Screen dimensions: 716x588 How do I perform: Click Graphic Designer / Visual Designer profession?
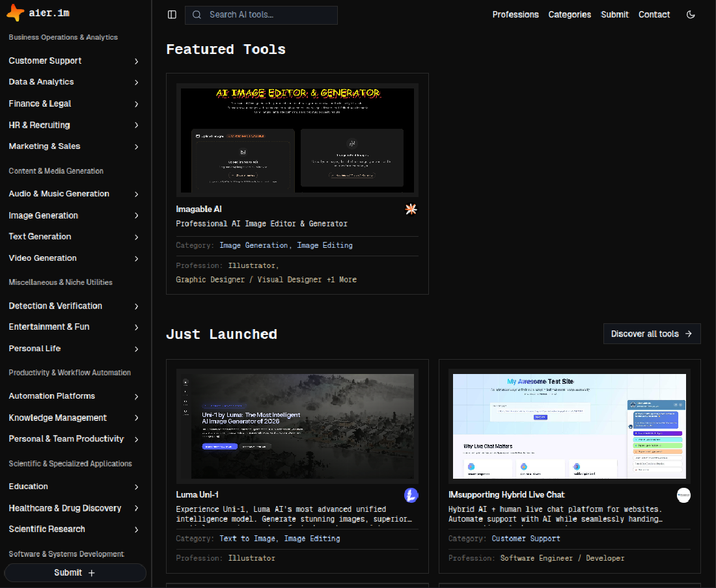249,280
